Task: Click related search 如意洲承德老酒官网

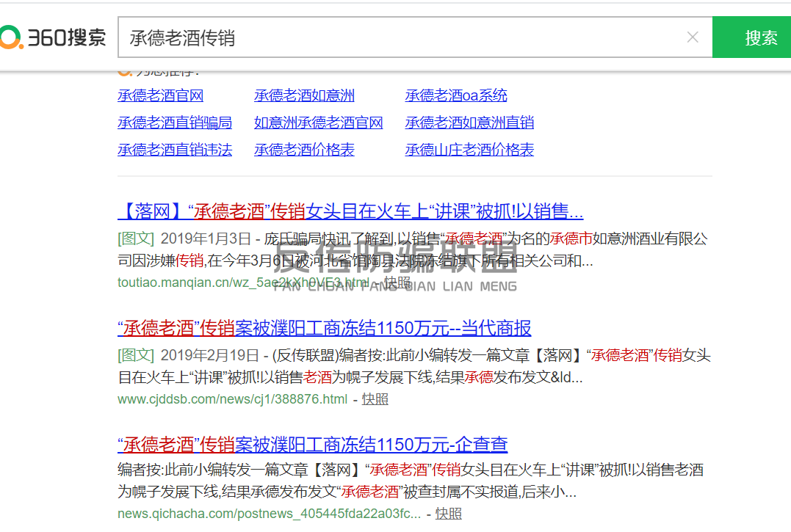Action: tap(318, 123)
